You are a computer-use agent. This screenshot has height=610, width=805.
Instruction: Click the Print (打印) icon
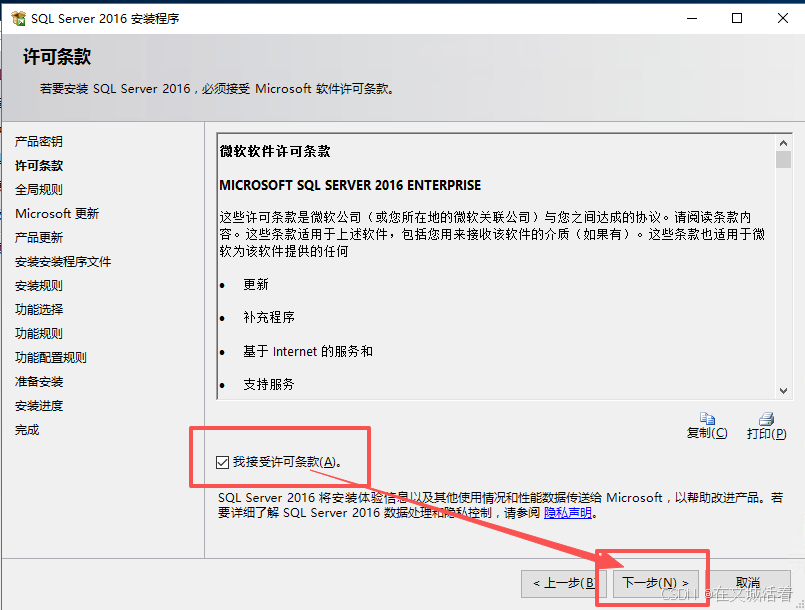[x=766, y=418]
